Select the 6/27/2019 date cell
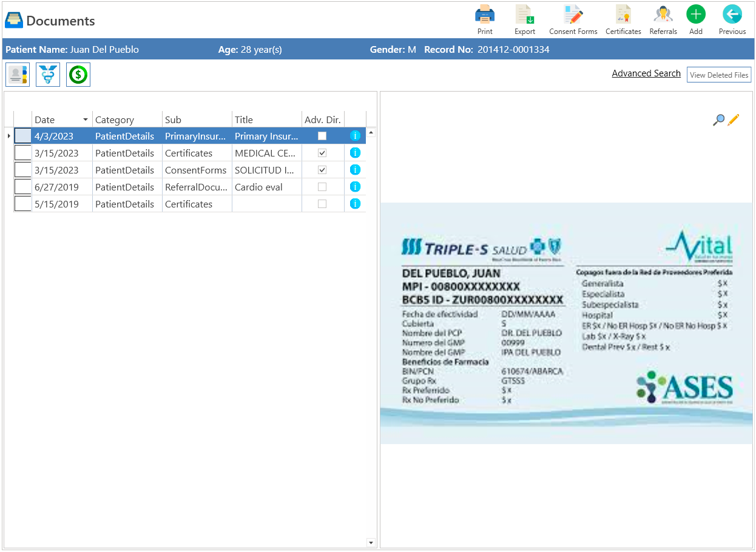 [x=62, y=187]
